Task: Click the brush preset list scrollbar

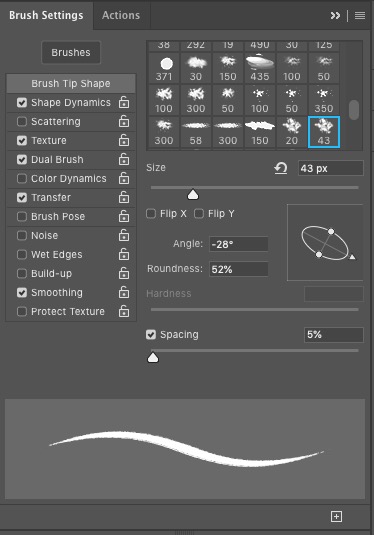Action: tap(354, 110)
